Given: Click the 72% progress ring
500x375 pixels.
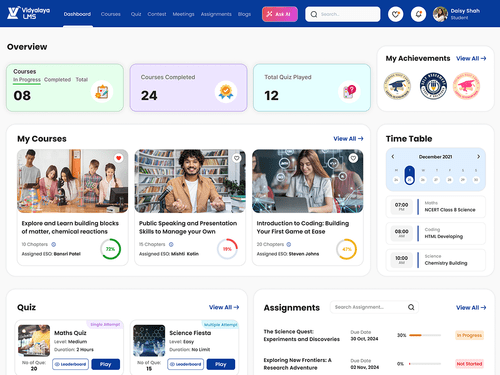Looking at the screenshot, I should [x=111, y=249].
